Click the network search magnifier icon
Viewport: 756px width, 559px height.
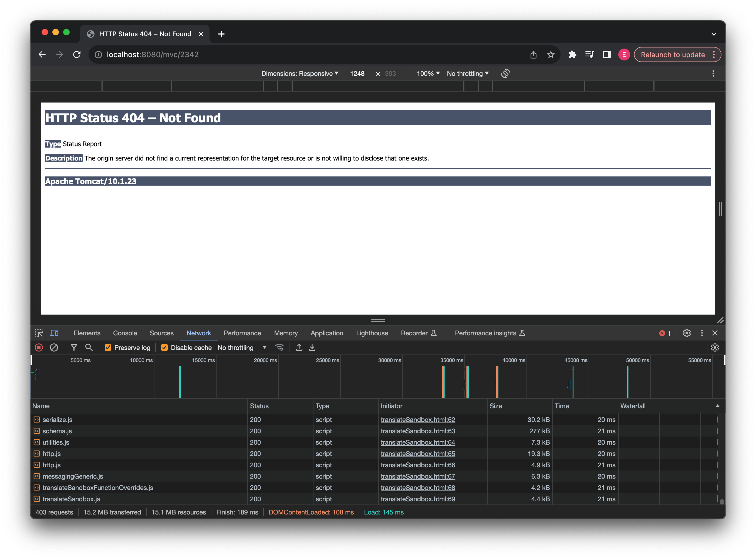[x=89, y=347]
